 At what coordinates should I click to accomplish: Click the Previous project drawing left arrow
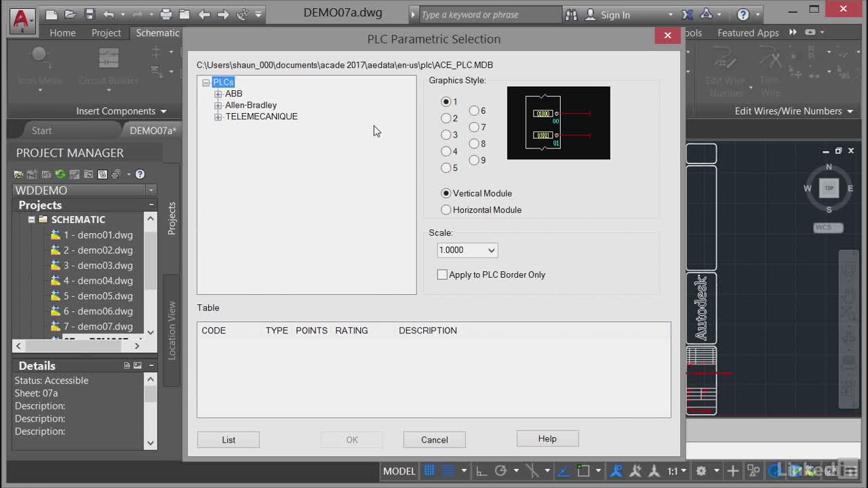204,14
